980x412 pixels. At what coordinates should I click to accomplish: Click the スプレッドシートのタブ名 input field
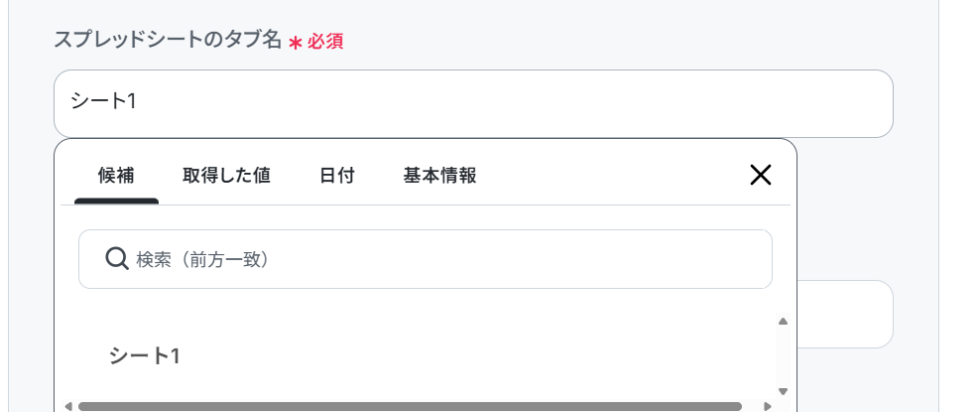pyautogui.click(x=473, y=103)
